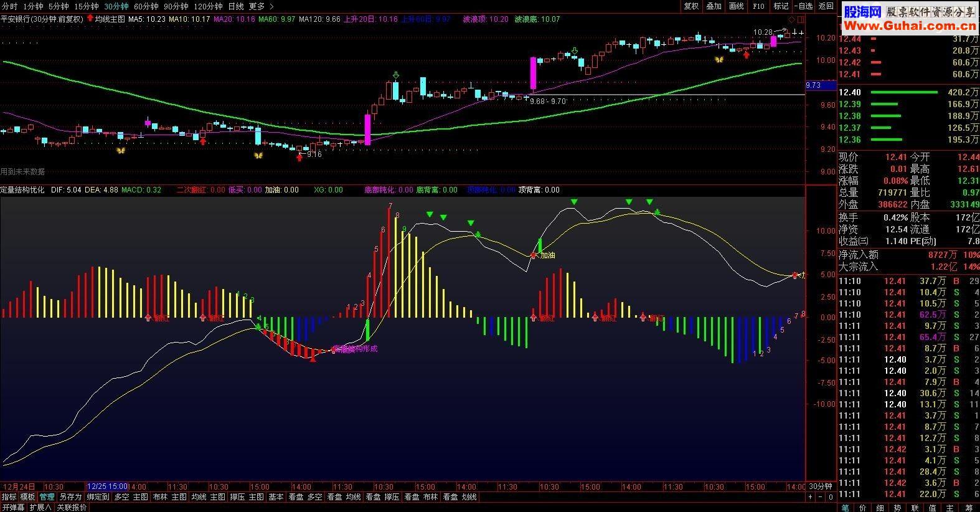This screenshot has width=980, height=512.
Task: Click the 净流入额 value row
Action: 908,255
